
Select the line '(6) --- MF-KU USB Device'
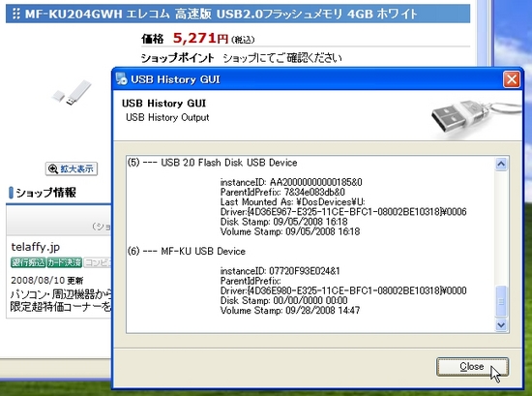pyautogui.click(x=187, y=252)
